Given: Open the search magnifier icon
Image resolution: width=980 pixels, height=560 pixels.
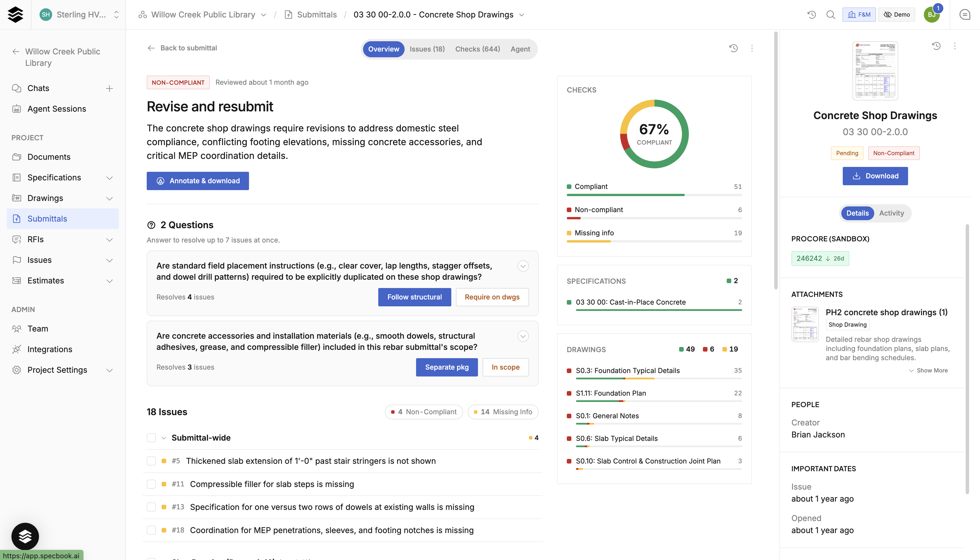Looking at the screenshot, I should point(831,15).
